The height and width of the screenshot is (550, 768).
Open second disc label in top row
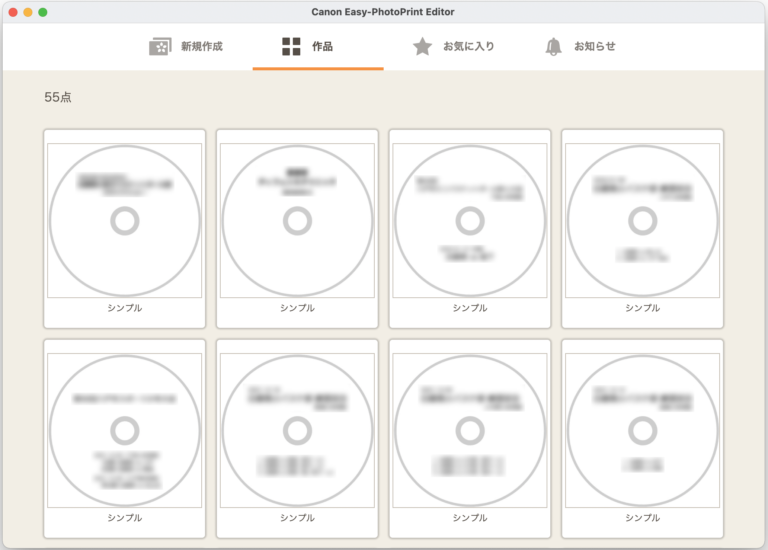coord(297,229)
